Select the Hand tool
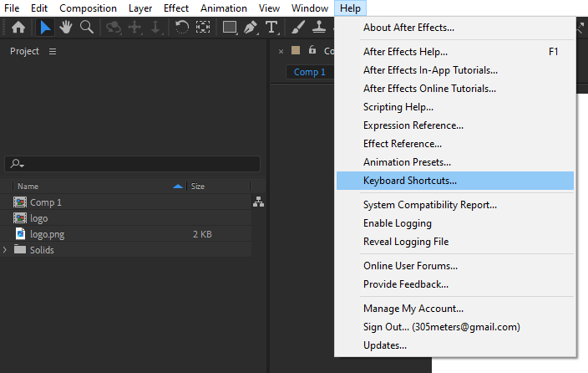588x373 pixels. point(66,28)
